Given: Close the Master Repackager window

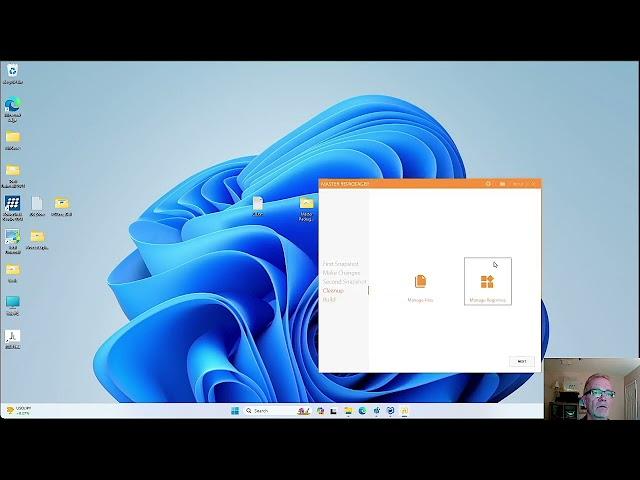Looking at the screenshot, I should tap(534, 184).
